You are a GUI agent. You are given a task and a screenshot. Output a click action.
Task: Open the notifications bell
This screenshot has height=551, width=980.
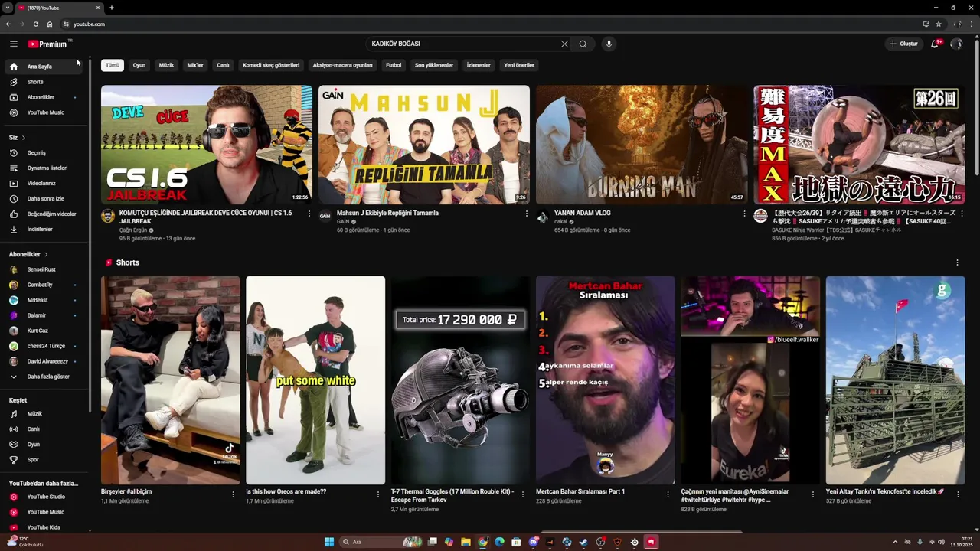(x=935, y=44)
